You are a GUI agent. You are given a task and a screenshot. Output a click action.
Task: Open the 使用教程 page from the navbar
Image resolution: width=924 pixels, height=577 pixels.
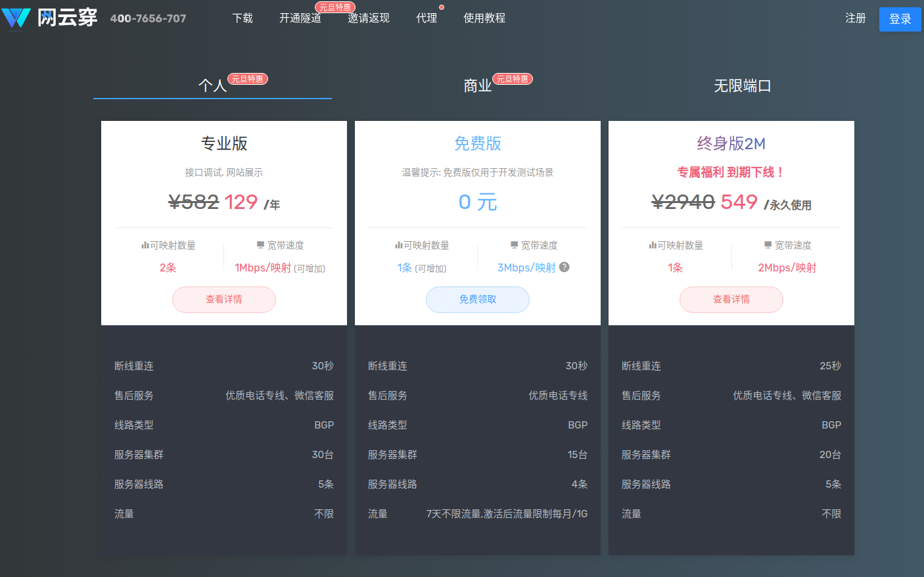coord(484,18)
